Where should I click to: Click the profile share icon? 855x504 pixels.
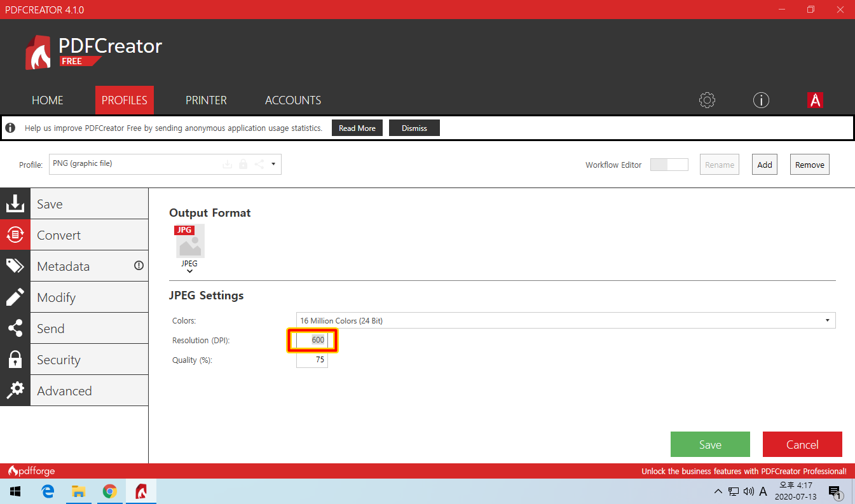pos(259,165)
